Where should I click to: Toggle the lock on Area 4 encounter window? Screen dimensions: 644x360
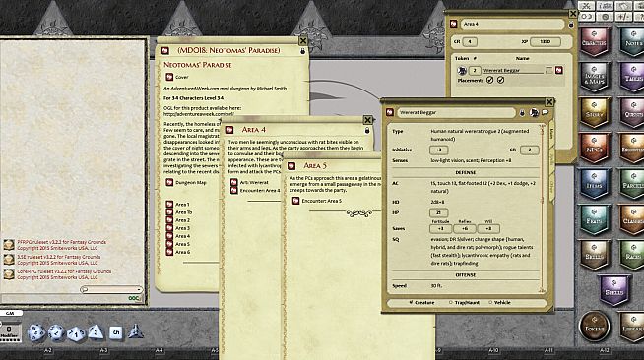(571, 25)
